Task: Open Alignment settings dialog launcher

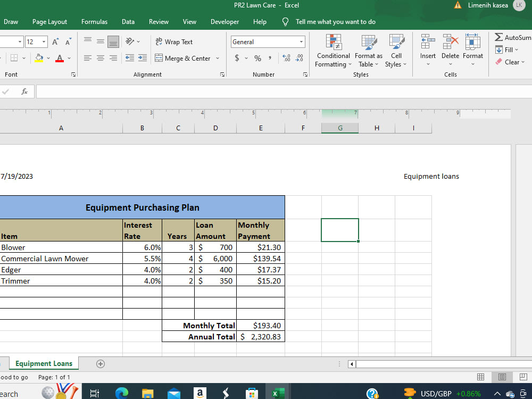Action: pos(222,74)
